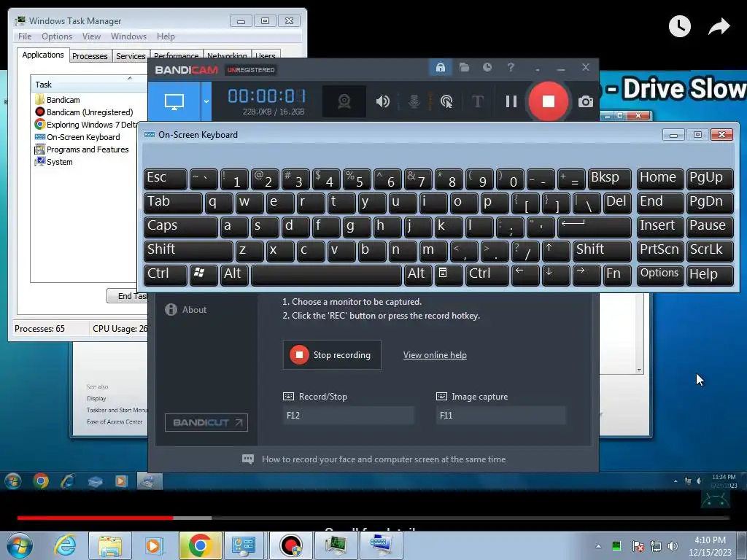Open the Bandicam scheduled recording clock icon
The height and width of the screenshot is (560, 747).
(487, 68)
